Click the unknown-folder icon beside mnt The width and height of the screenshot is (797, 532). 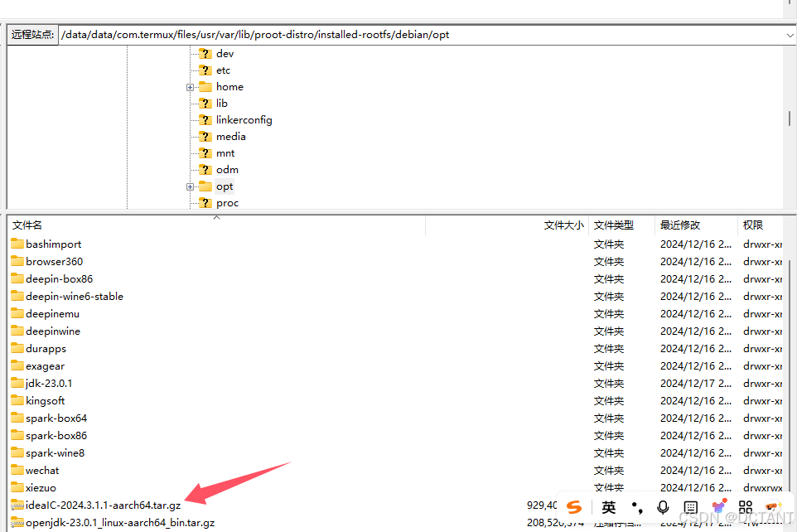coord(205,153)
